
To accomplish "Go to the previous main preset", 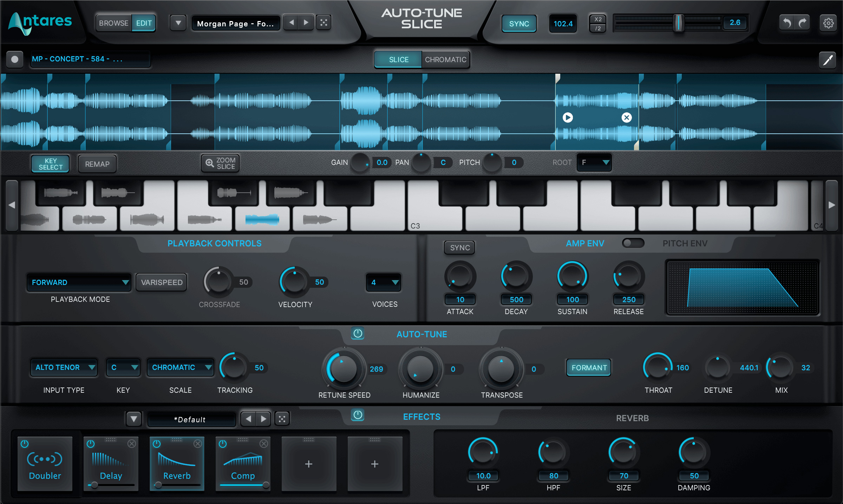I will [x=291, y=22].
